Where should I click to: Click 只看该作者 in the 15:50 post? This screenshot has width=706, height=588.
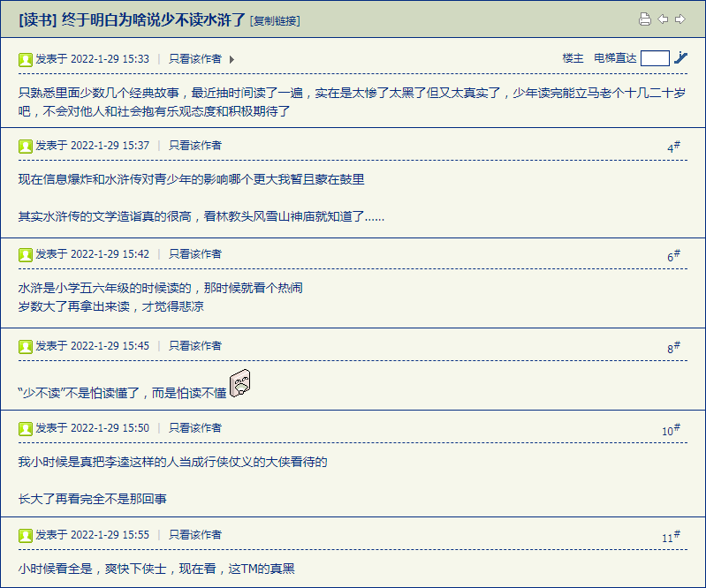[x=195, y=428]
